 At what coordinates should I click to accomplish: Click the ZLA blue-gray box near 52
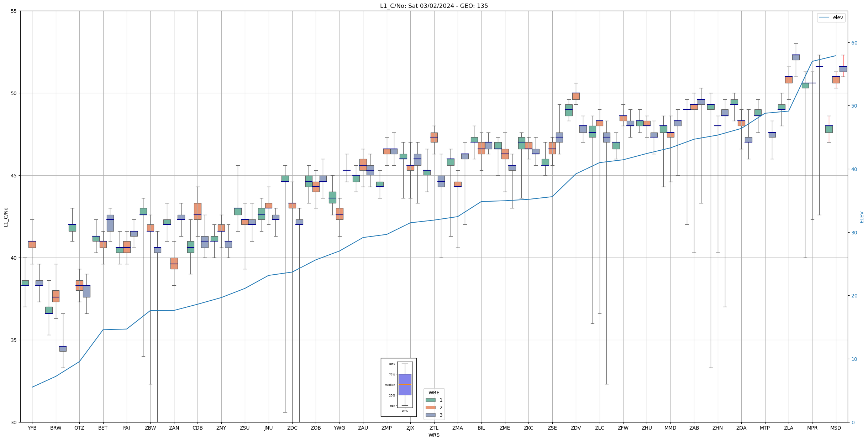796,57
